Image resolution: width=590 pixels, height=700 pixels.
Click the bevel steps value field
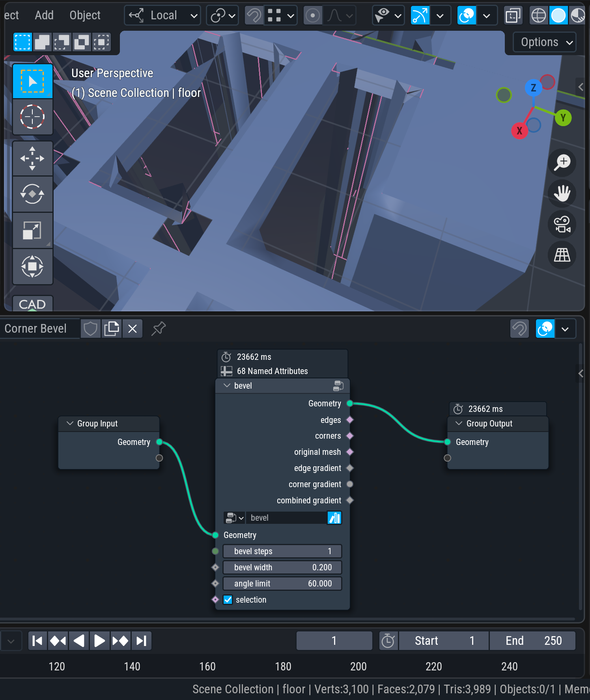coord(282,551)
